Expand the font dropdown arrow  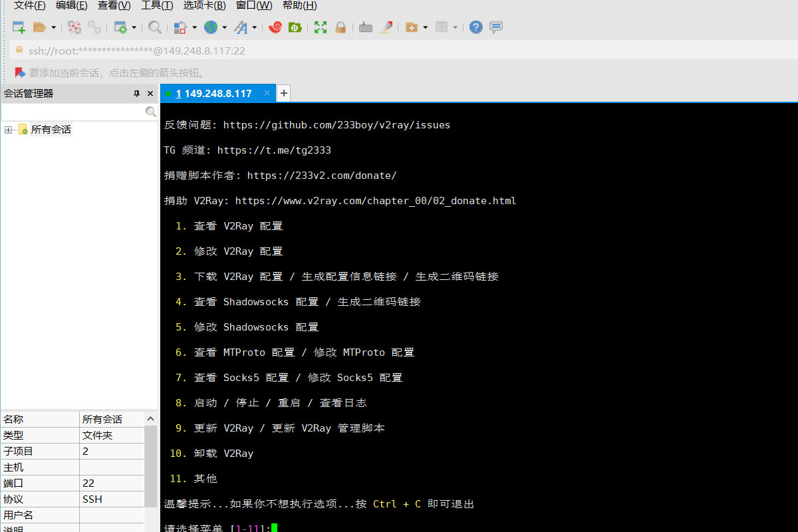pyautogui.click(x=254, y=28)
